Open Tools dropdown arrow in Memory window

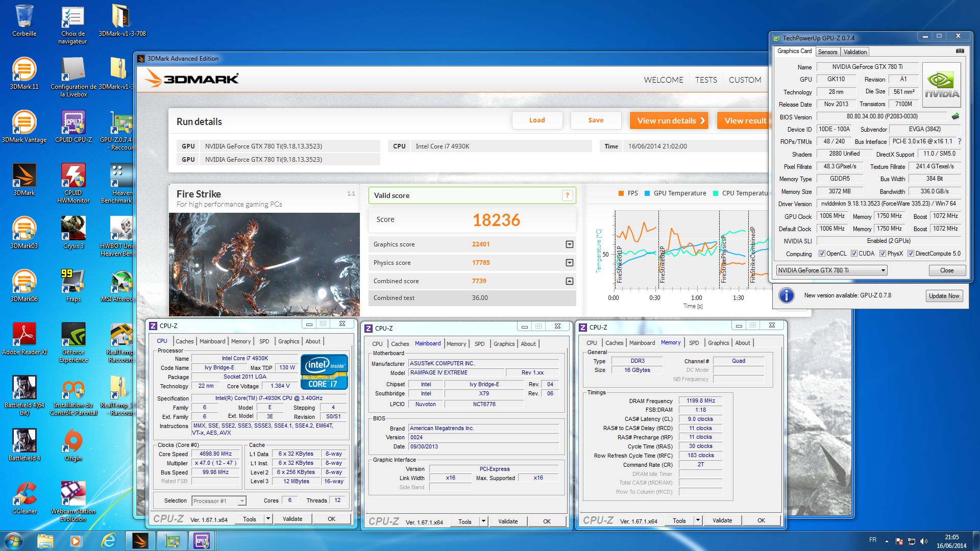coord(698,520)
